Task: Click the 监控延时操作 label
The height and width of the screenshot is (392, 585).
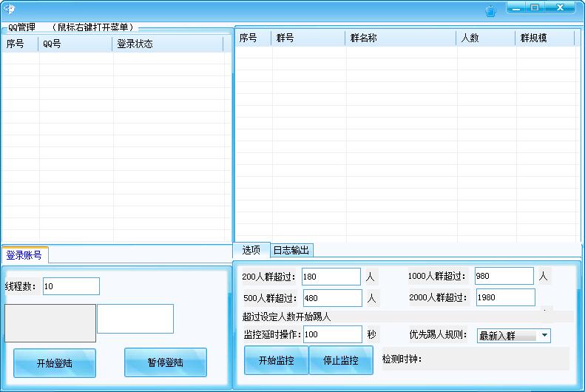Action: pyautogui.click(x=272, y=334)
